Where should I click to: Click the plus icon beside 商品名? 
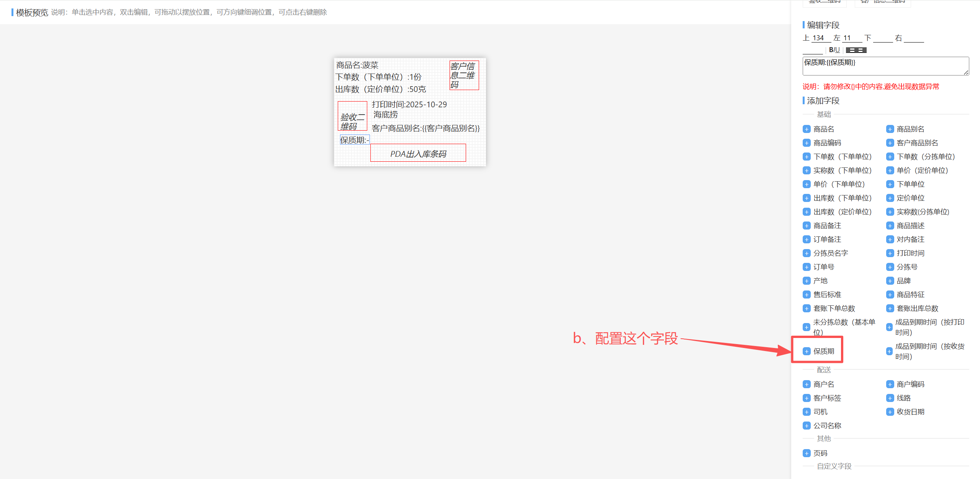pyautogui.click(x=807, y=129)
